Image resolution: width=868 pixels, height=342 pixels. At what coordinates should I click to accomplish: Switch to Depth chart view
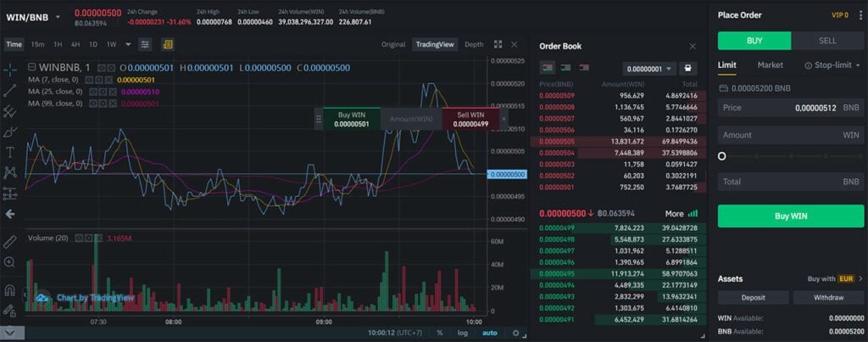click(474, 44)
